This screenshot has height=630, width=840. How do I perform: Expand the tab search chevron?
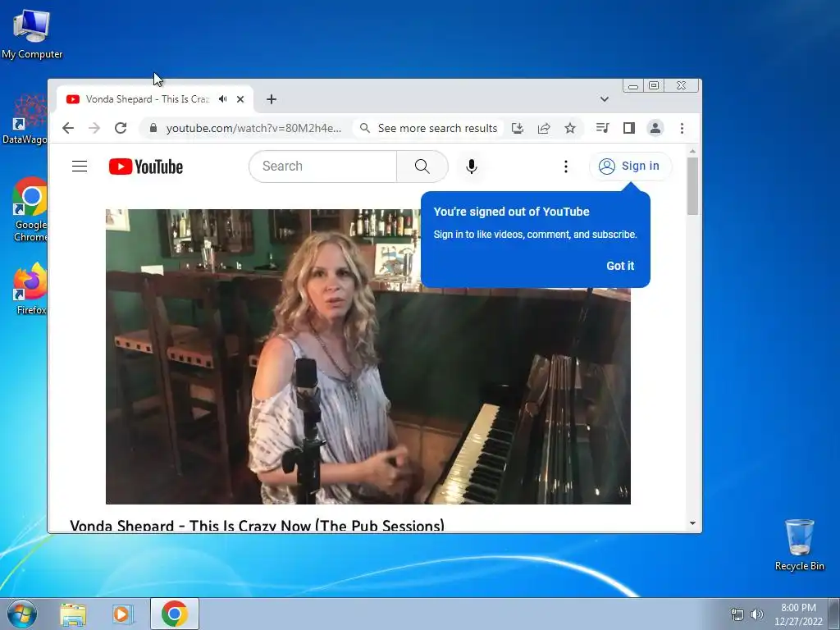(x=605, y=99)
